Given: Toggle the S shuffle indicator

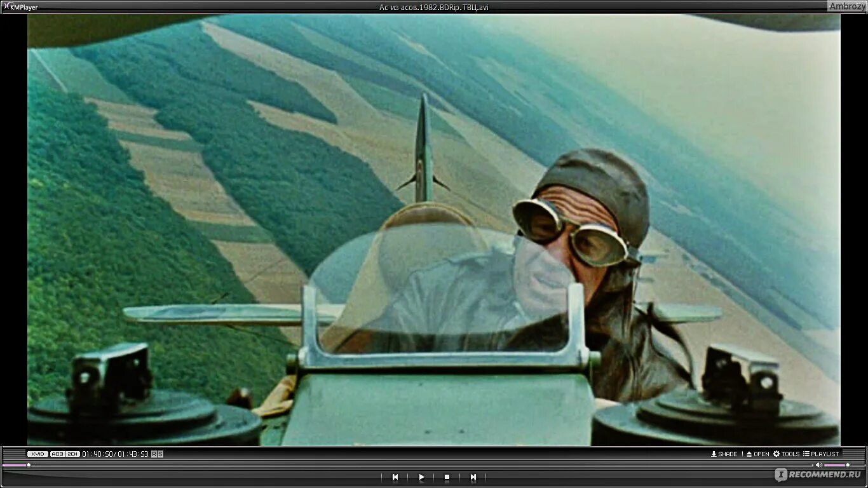Looking at the screenshot, I should coord(160,454).
